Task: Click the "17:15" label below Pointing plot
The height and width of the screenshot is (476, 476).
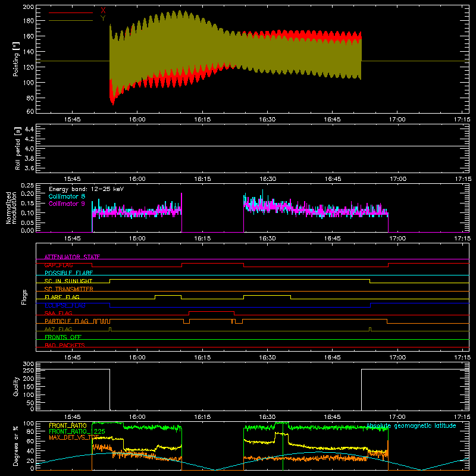Action: tap(462, 120)
